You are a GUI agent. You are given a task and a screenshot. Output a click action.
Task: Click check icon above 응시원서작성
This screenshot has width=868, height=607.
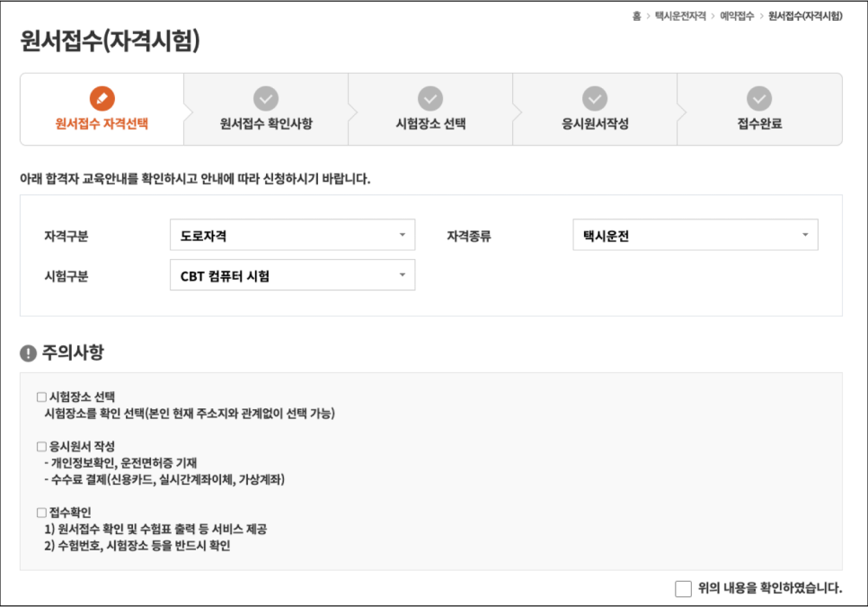595,99
